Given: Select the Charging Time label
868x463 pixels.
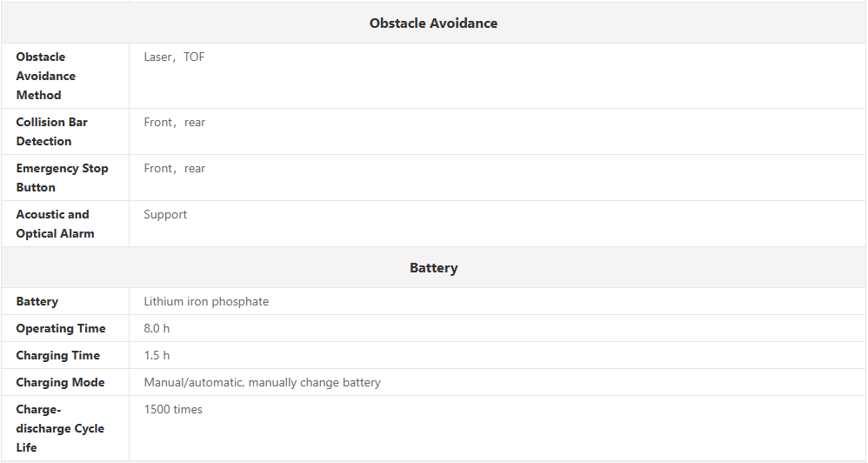Looking at the screenshot, I should point(57,356).
